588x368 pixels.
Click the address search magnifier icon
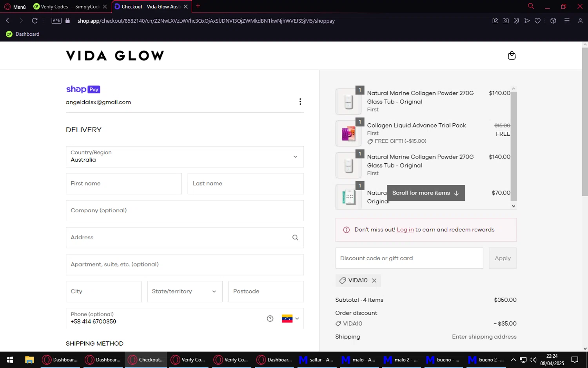[295, 237]
